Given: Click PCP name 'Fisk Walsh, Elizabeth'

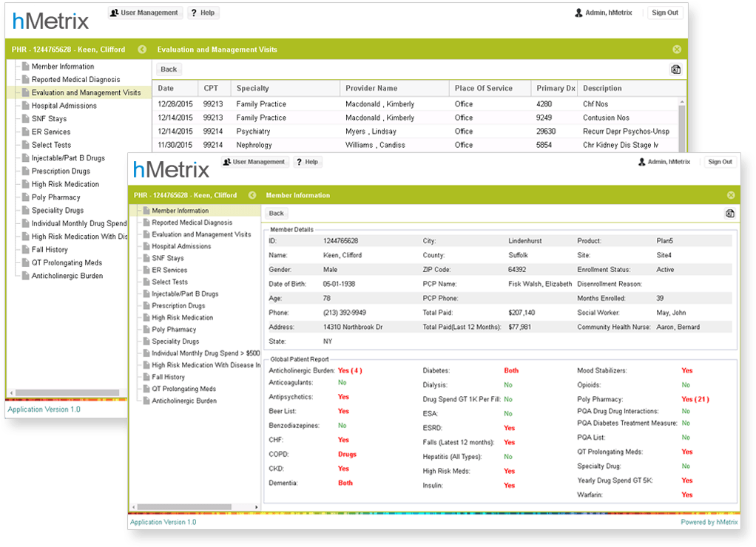Looking at the screenshot, I should click(540, 284).
